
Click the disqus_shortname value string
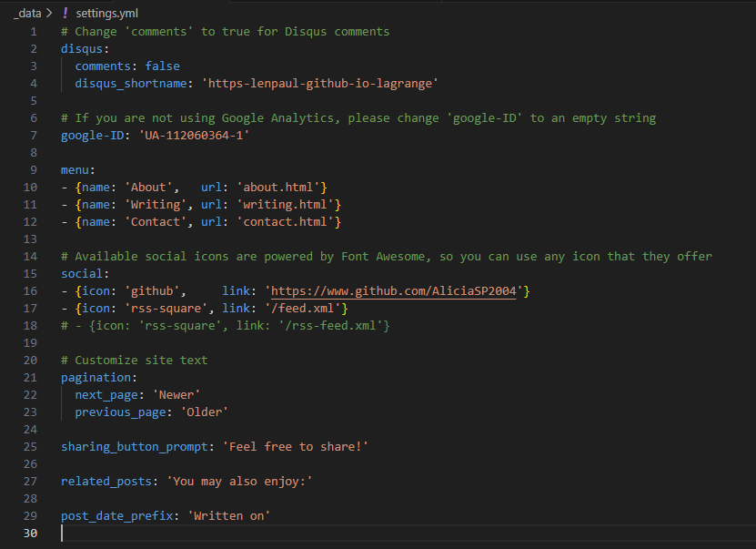point(323,84)
